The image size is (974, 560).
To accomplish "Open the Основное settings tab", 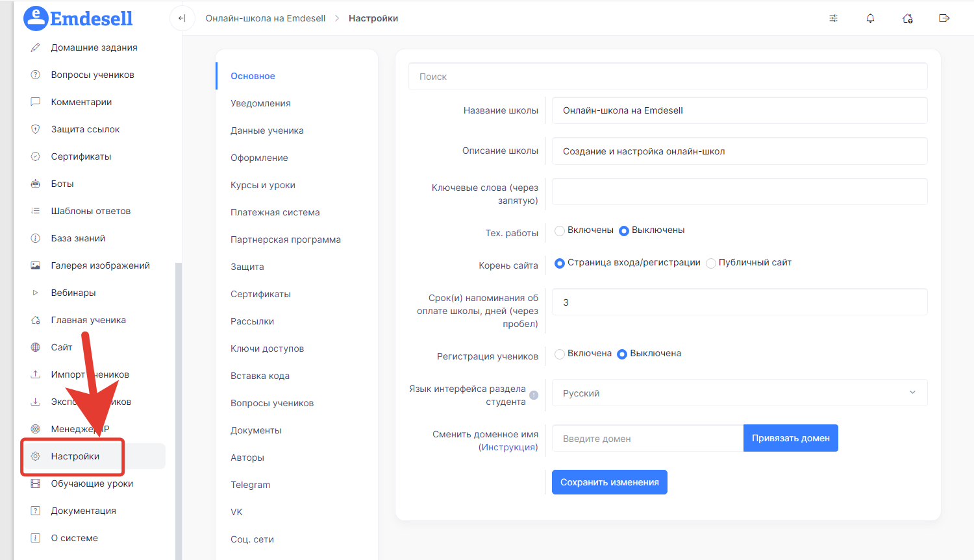I will pos(253,76).
